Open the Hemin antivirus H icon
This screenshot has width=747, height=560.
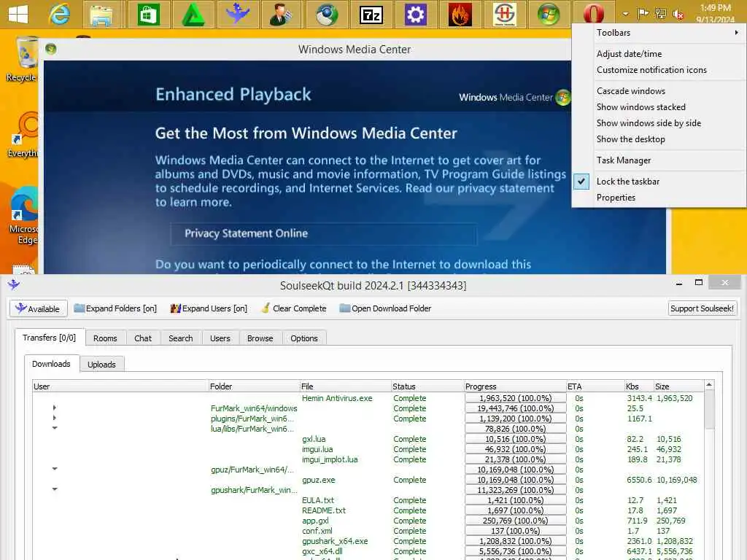(x=504, y=15)
